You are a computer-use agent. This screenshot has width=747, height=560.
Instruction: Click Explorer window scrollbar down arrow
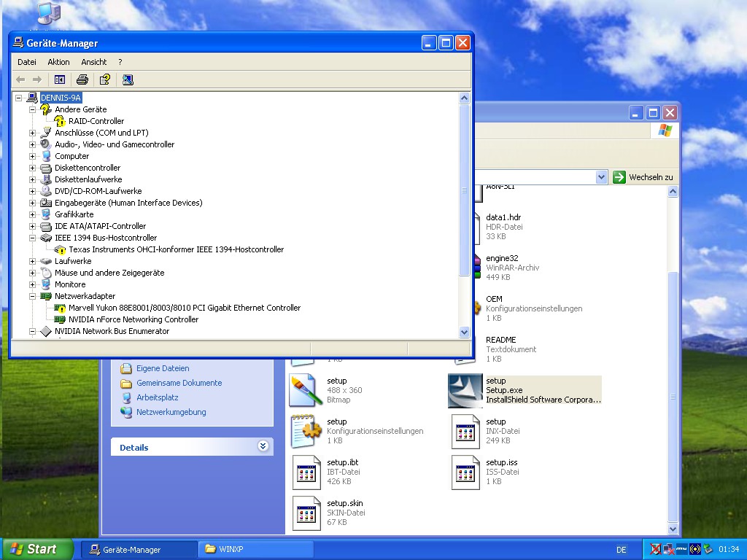673,528
